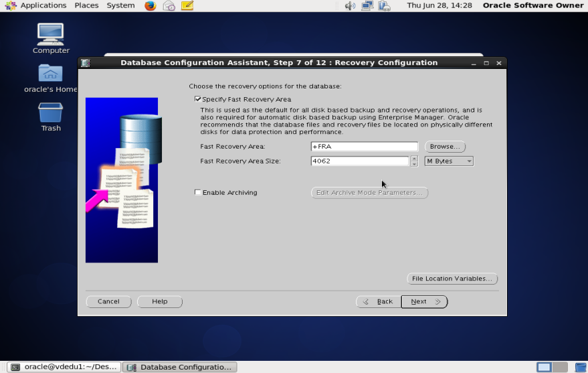Image resolution: width=588 pixels, height=373 pixels.
Task: Open the oracle's Home folder icon
Action: (x=51, y=78)
